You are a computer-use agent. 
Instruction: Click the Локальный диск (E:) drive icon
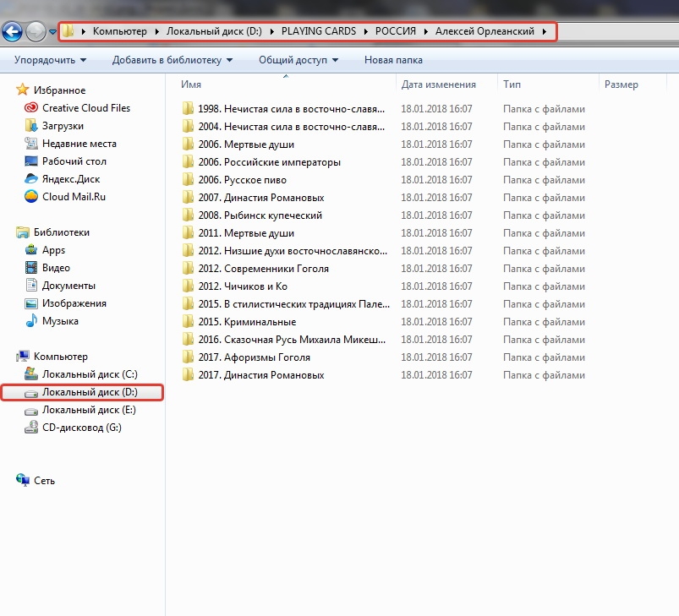tap(30, 411)
